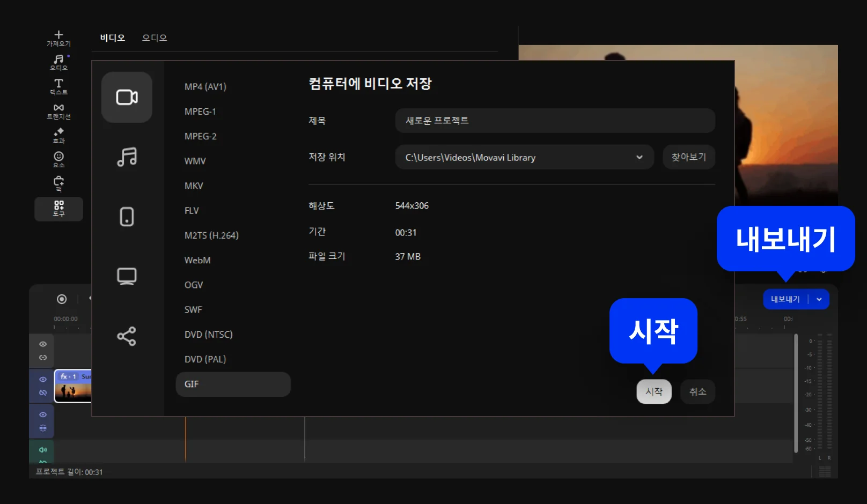Open the 오디오 panel in the left sidebar
Image resolution: width=867 pixels, height=504 pixels.
click(58, 63)
